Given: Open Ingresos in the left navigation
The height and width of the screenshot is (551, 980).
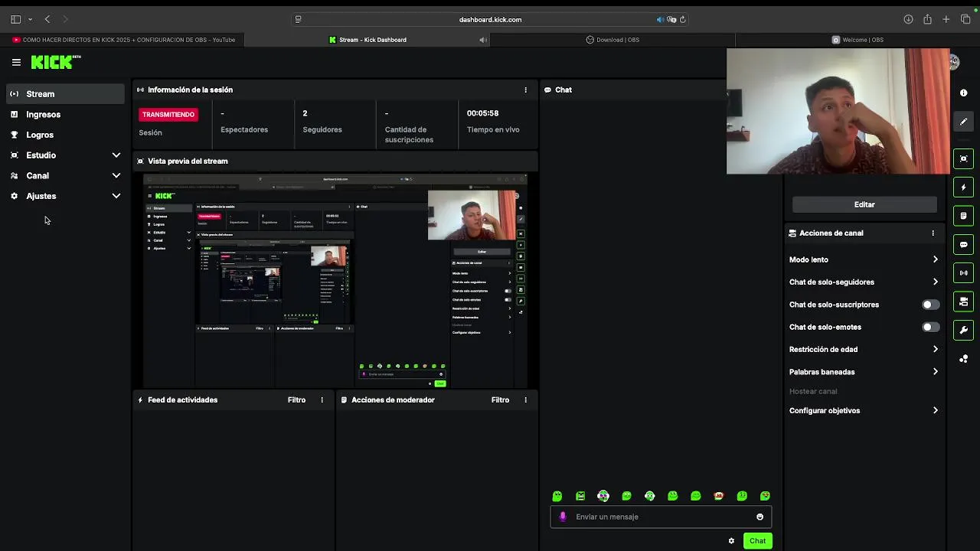Looking at the screenshot, I should (65, 114).
